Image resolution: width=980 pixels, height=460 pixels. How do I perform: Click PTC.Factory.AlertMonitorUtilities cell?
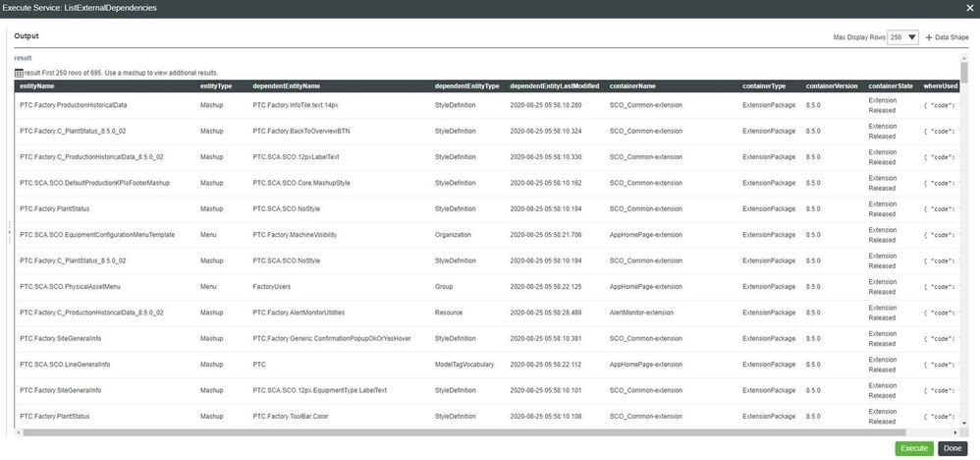299,313
